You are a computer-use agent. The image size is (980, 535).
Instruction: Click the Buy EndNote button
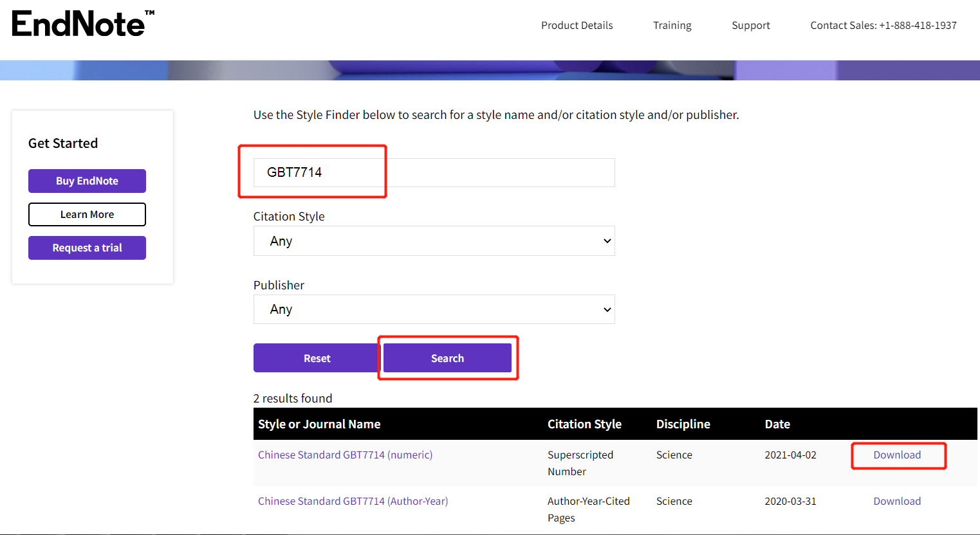pyautogui.click(x=87, y=181)
